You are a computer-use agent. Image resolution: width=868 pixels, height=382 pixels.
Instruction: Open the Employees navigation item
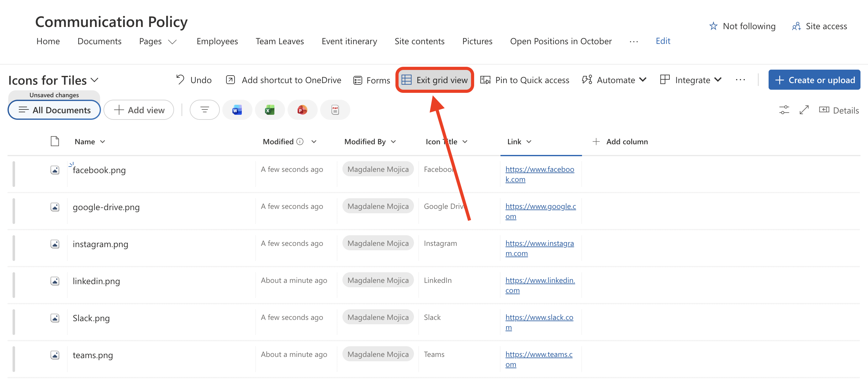pos(217,41)
